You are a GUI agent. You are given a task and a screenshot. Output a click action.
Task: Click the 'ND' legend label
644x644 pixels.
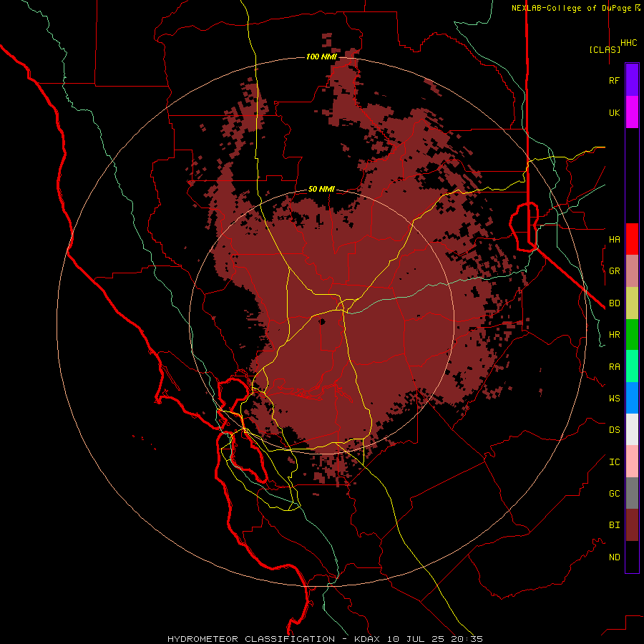click(x=614, y=557)
